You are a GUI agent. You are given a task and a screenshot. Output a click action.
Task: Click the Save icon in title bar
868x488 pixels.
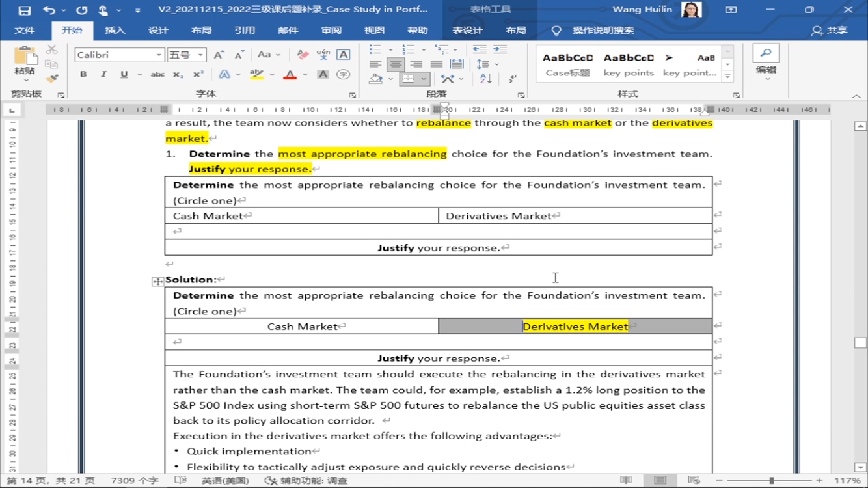click(25, 10)
